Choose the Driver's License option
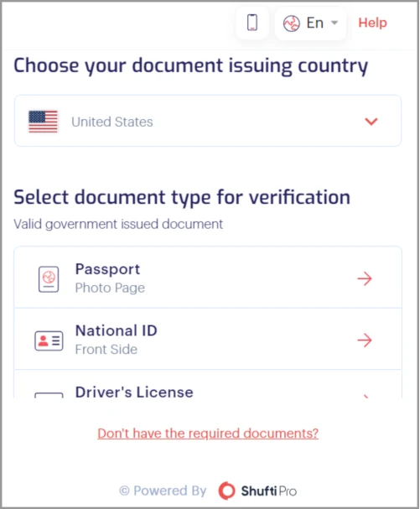This screenshot has height=509, width=420. [x=208, y=384]
